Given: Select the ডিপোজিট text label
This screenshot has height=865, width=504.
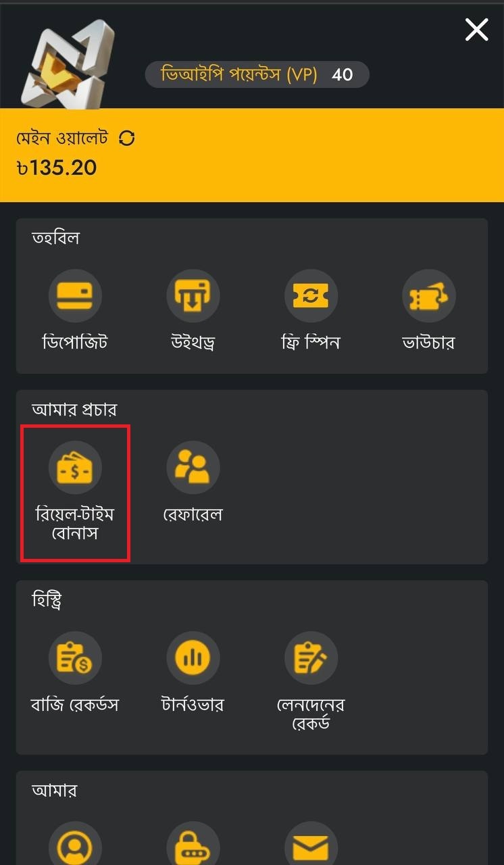Looking at the screenshot, I should 75,343.
